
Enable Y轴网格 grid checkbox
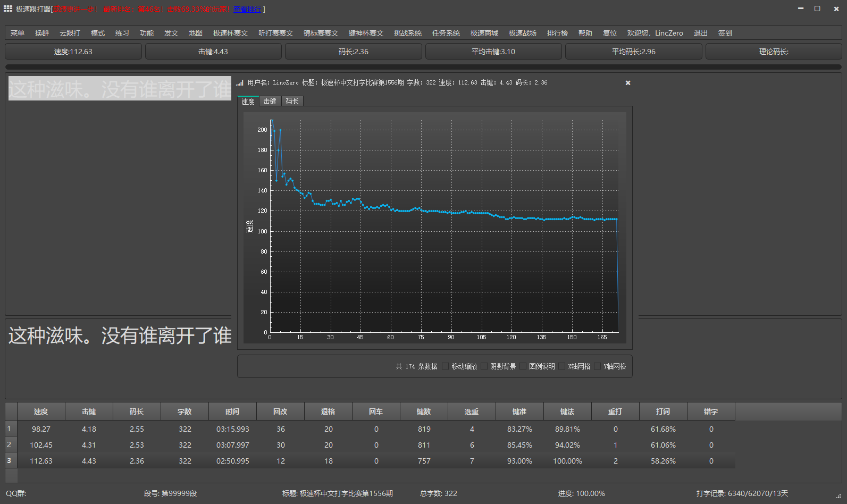598,366
